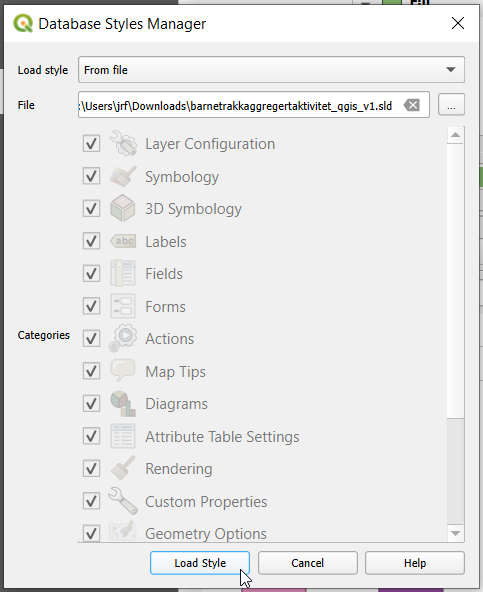483x592 pixels.
Task: Click the scrollbar down arrow in categories
Action: pyautogui.click(x=455, y=533)
